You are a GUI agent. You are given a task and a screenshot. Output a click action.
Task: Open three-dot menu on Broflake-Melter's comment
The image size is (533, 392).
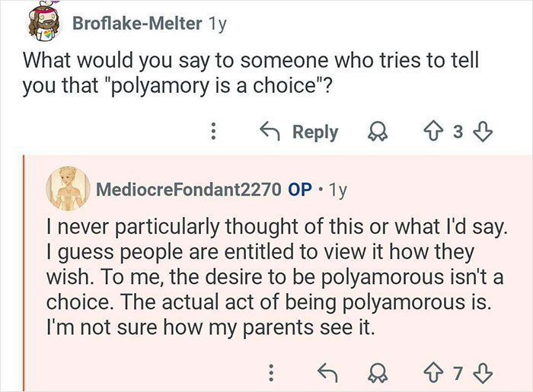pyautogui.click(x=215, y=132)
